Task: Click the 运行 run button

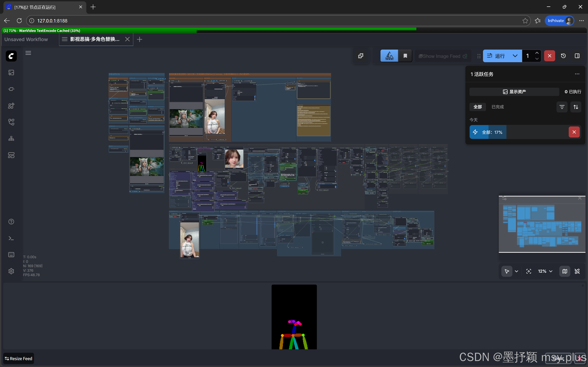Action: (x=496, y=56)
